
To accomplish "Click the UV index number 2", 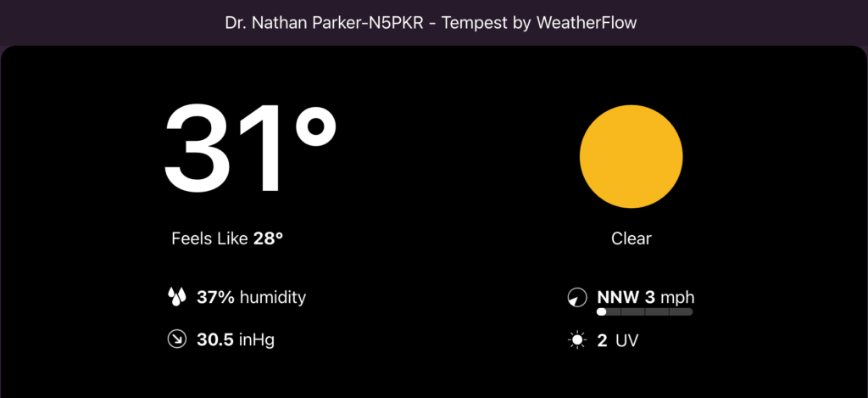I will pos(602,341).
